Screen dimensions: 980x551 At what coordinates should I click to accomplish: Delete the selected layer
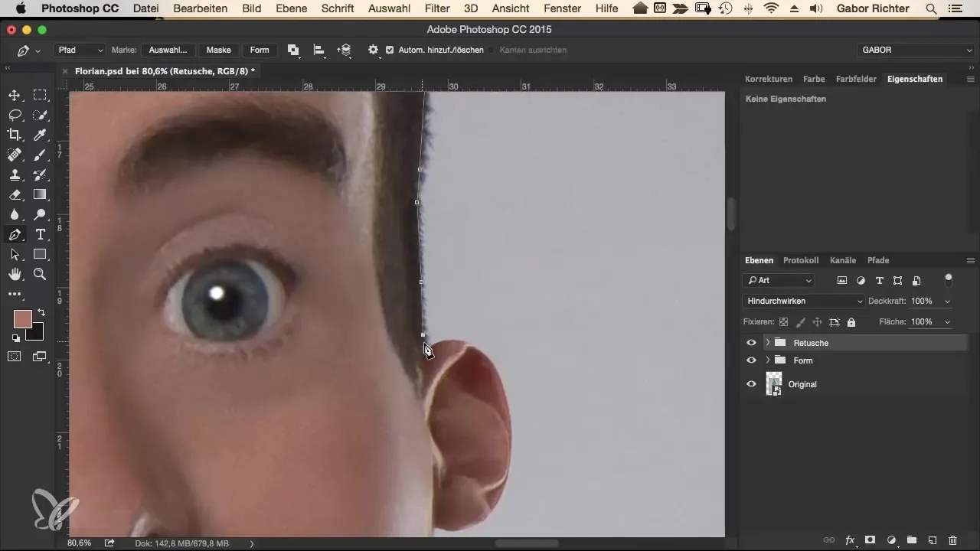[952, 540]
